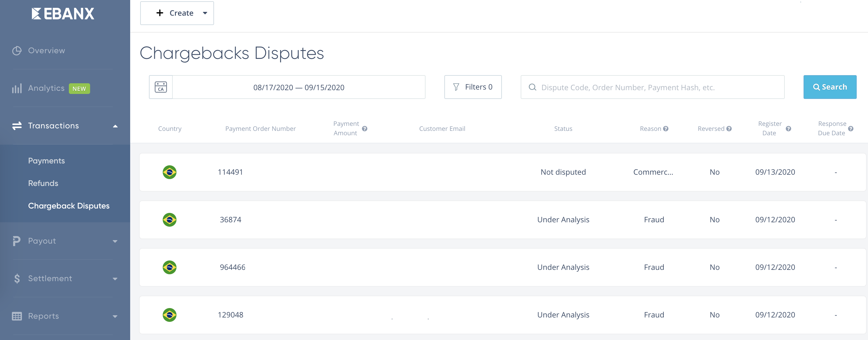Click the Settlement dollar sign icon
This screenshot has width=868, height=340.
click(x=17, y=278)
